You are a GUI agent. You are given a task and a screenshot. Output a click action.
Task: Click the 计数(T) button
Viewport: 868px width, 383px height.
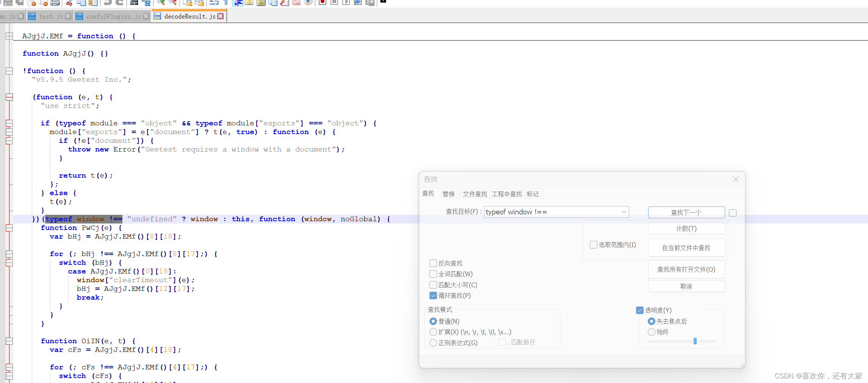pos(686,228)
